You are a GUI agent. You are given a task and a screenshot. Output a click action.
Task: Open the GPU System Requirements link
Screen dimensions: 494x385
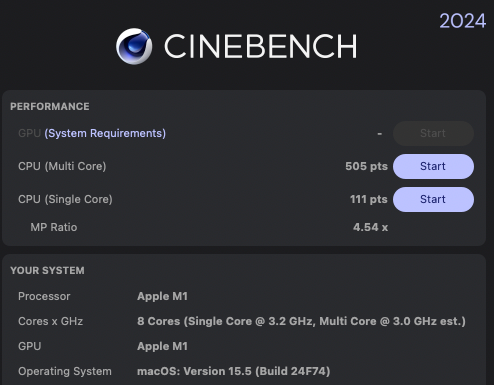[105, 133]
